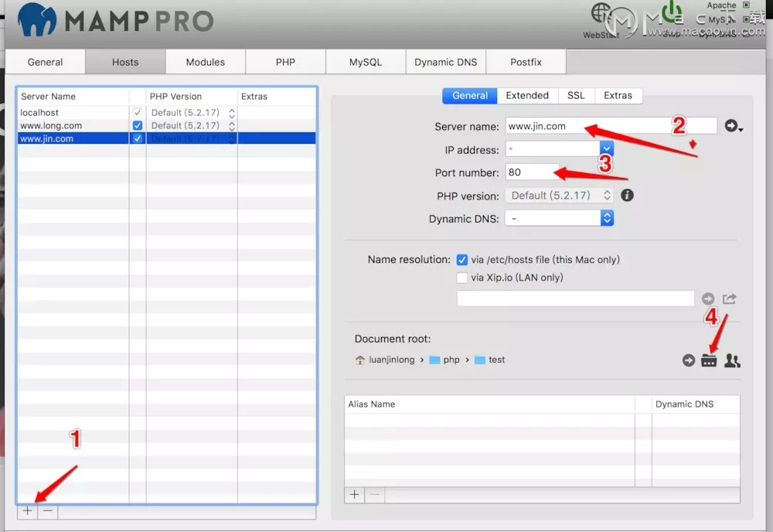Select the www.jin.com host row

coord(167,138)
